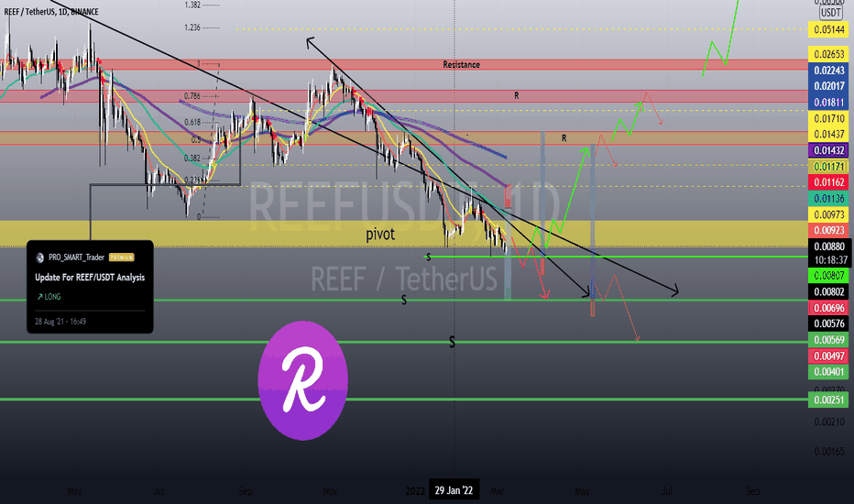Viewport: 854px width, 504px height.
Task: Click the '29 Jan '22' date marker
Action: click(454, 490)
